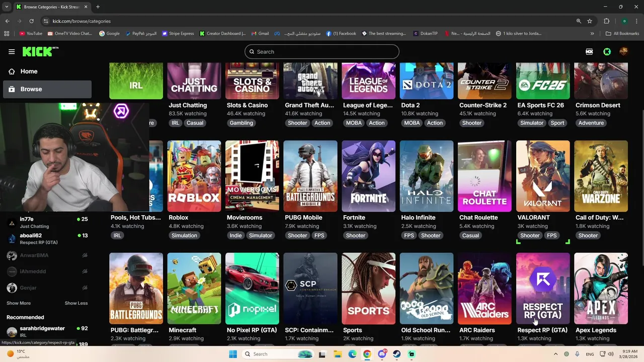Open the user profile avatar menu
644x362 pixels.
[623, 52]
